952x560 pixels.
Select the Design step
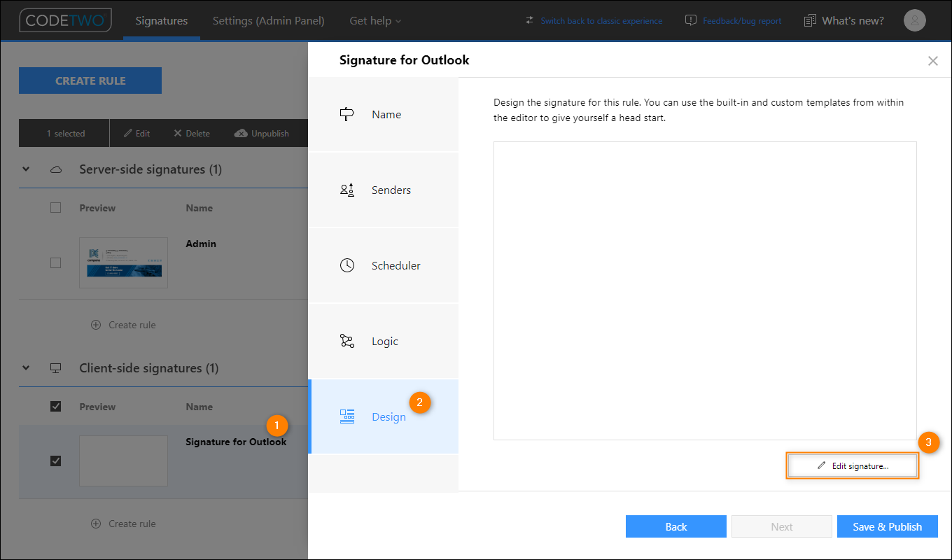384,416
